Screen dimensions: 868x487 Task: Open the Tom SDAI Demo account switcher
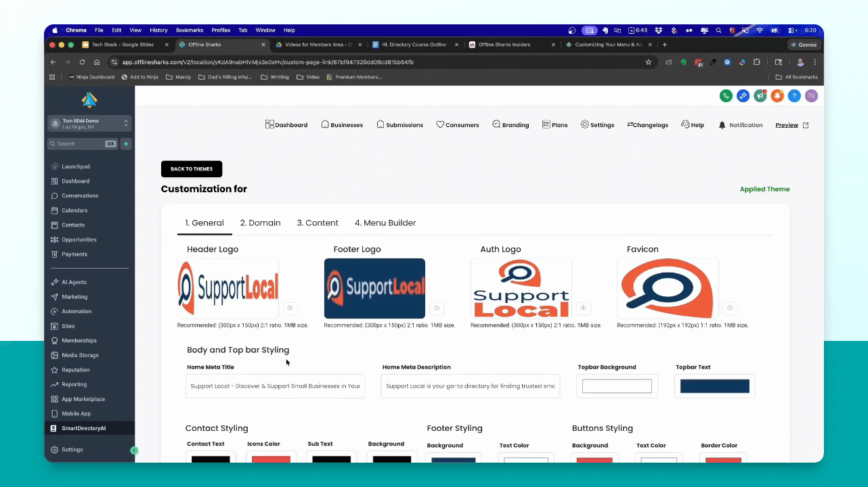pos(89,123)
